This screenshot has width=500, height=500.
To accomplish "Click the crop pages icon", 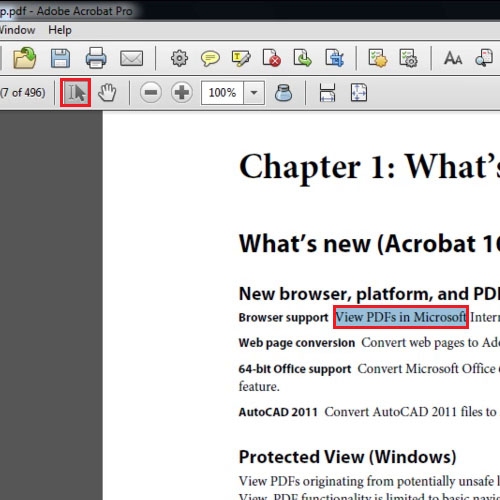I will point(334,58).
